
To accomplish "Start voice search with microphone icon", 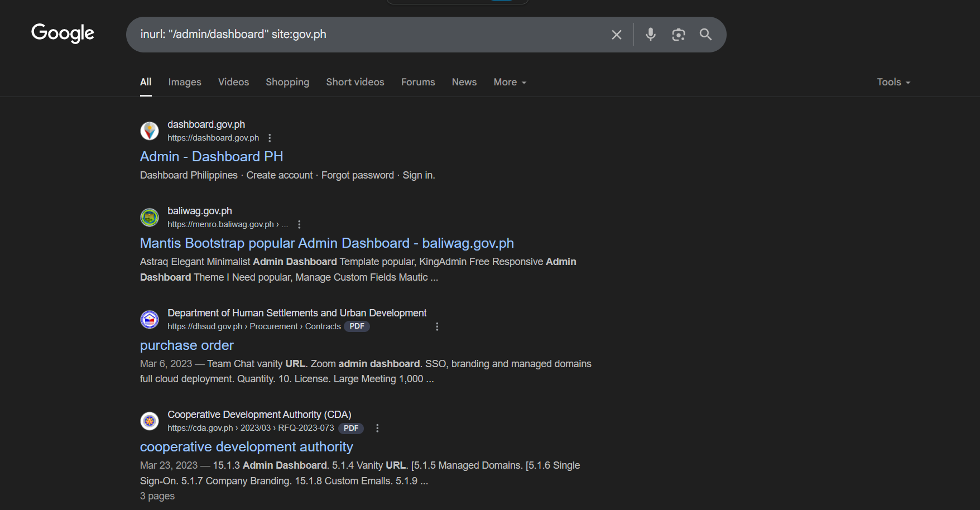I will point(651,35).
